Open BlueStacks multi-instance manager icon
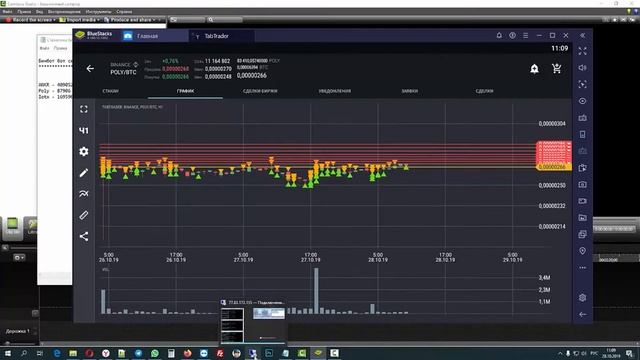This screenshot has height=360, width=640. click(582, 234)
